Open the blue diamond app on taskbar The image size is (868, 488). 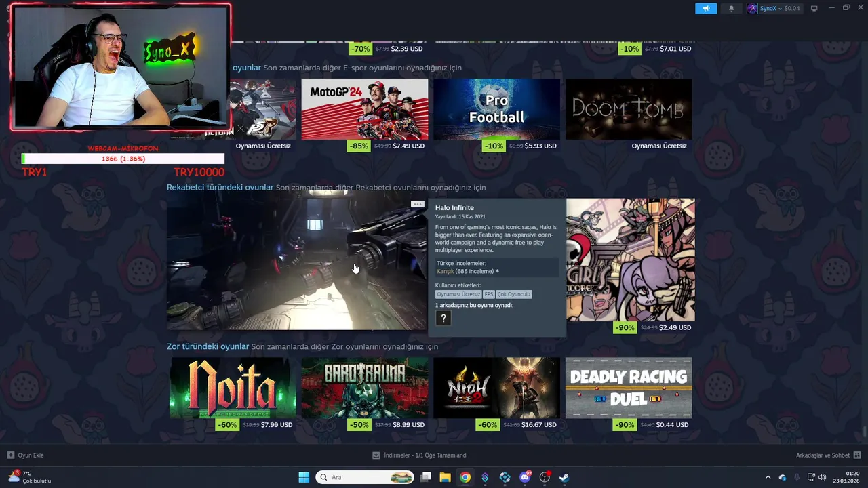click(x=505, y=477)
